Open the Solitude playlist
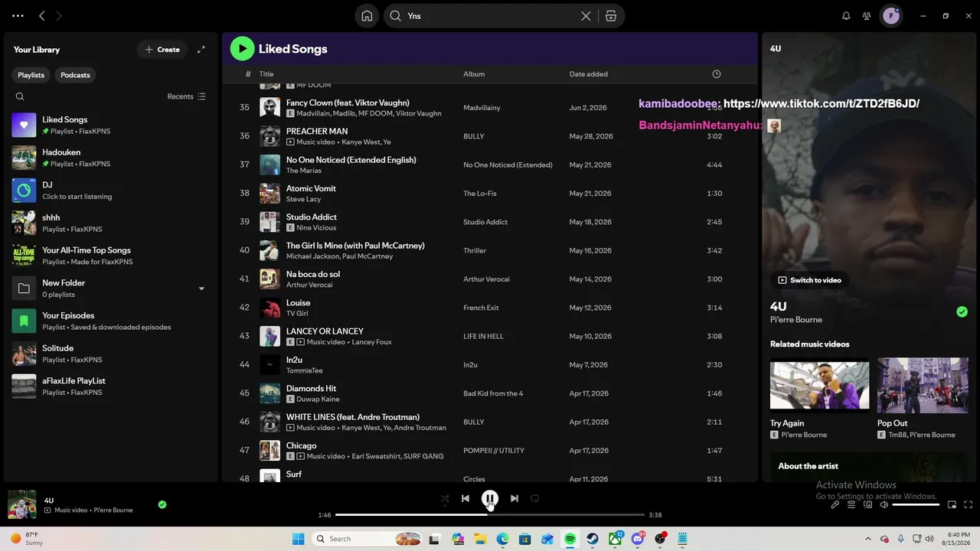 [110, 354]
